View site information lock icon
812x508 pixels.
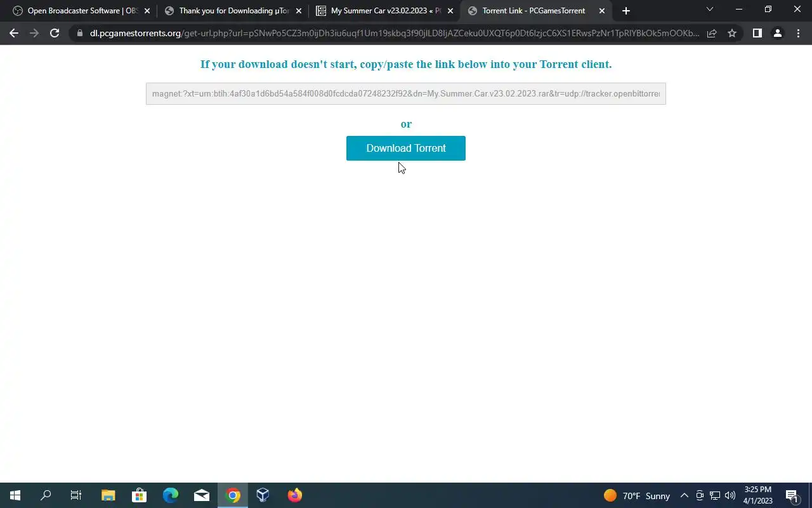coord(79,33)
